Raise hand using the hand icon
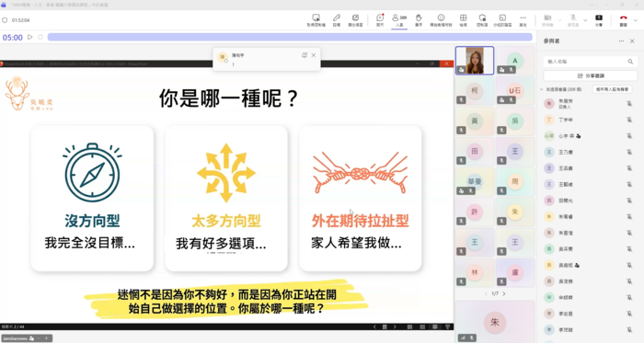Screen dimensions: 644x343 [x=419, y=19]
